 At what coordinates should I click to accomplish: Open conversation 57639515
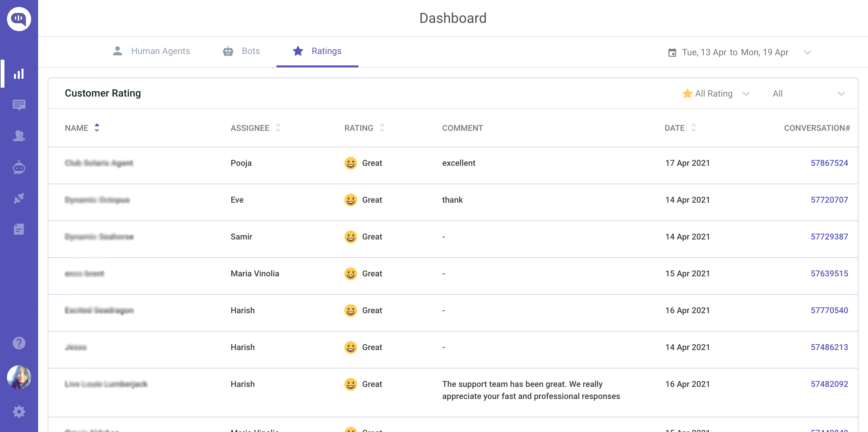[829, 273]
